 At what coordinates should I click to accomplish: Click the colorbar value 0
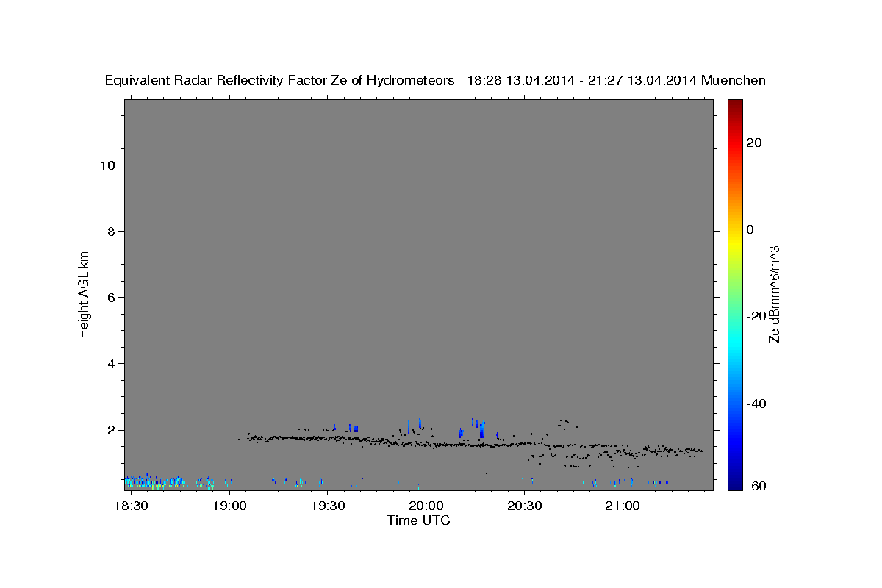click(750, 229)
